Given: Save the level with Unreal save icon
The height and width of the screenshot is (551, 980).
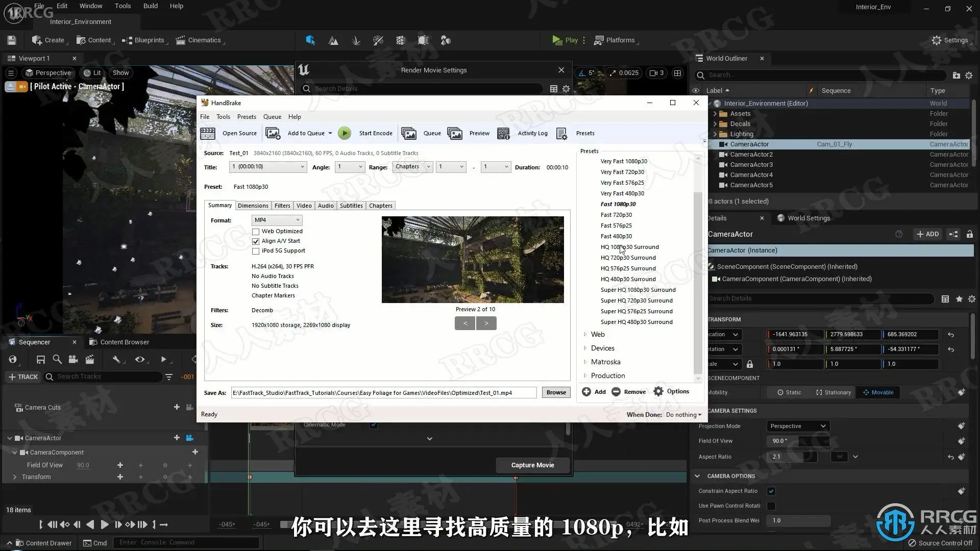Looking at the screenshot, I should (12, 40).
